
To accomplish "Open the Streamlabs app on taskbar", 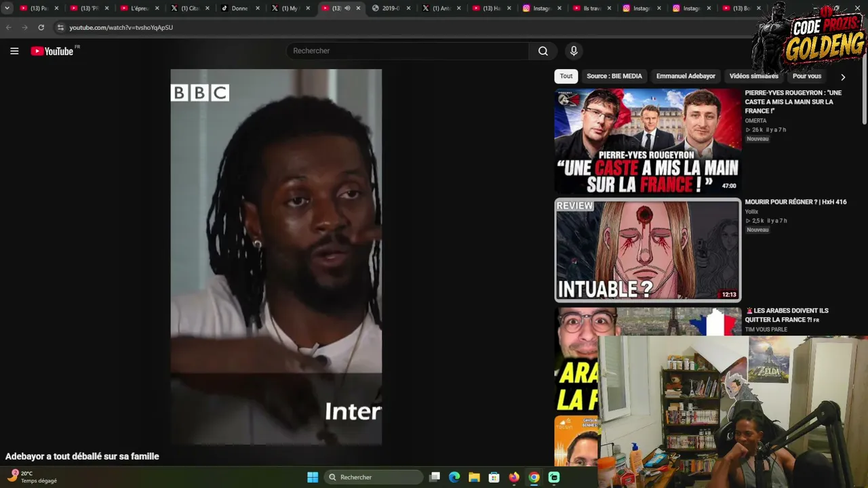I will 554,477.
